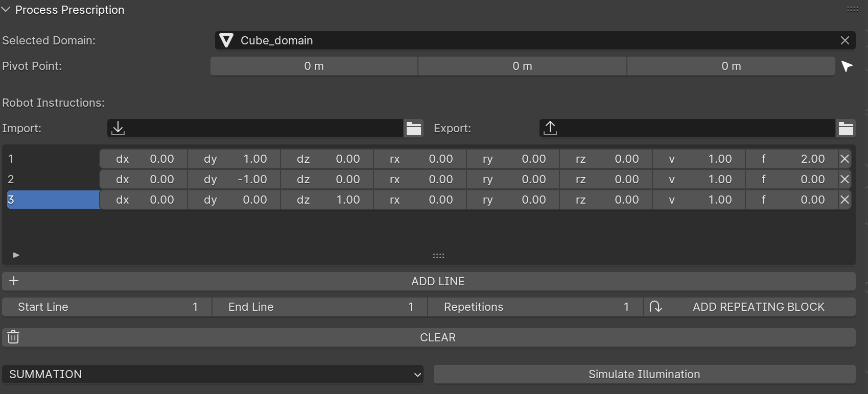Adjust rx value in row 2
The image size is (868, 394).
click(420, 179)
